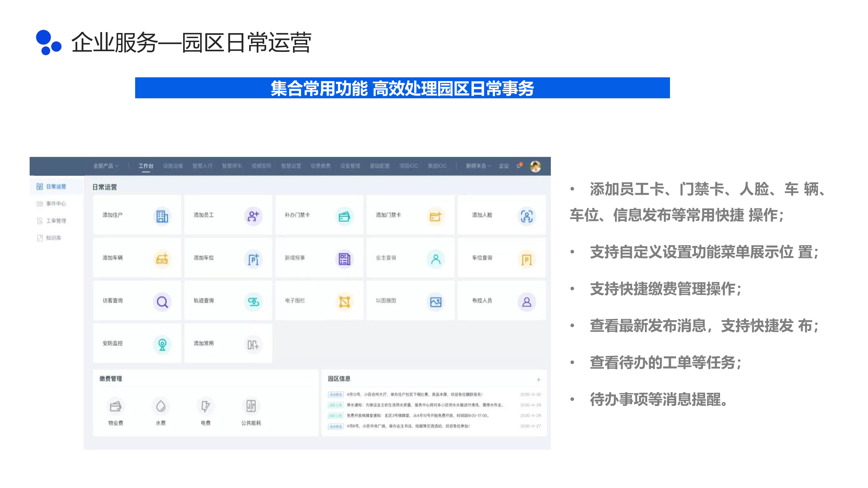The height and width of the screenshot is (488, 868).
Task: Click the 添加员工 person-plus icon
Action: (x=253, y=216)
